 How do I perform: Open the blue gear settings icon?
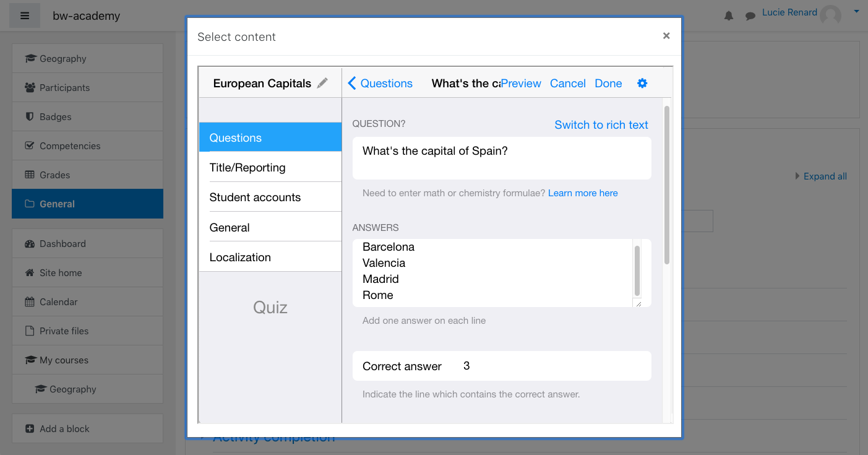(642, 84)
